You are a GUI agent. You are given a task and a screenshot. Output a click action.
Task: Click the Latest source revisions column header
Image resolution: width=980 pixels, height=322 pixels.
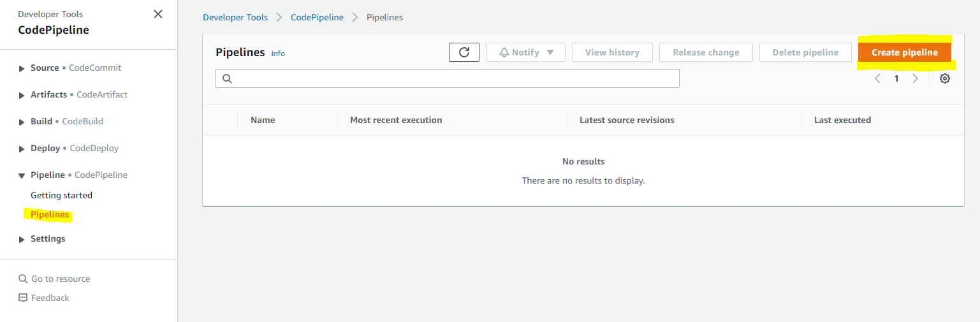pyautogui.click(x=627, y=120)
